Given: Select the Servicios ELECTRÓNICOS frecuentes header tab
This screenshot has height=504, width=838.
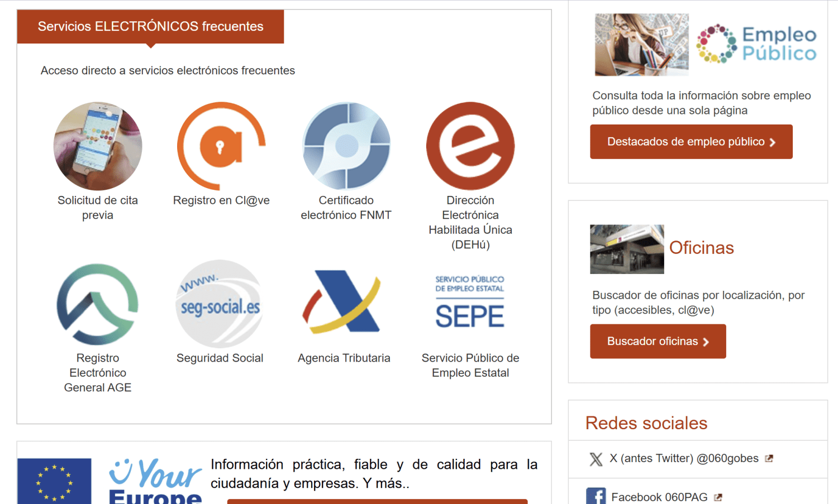Looking at the screenshot, I should [150, 26].
